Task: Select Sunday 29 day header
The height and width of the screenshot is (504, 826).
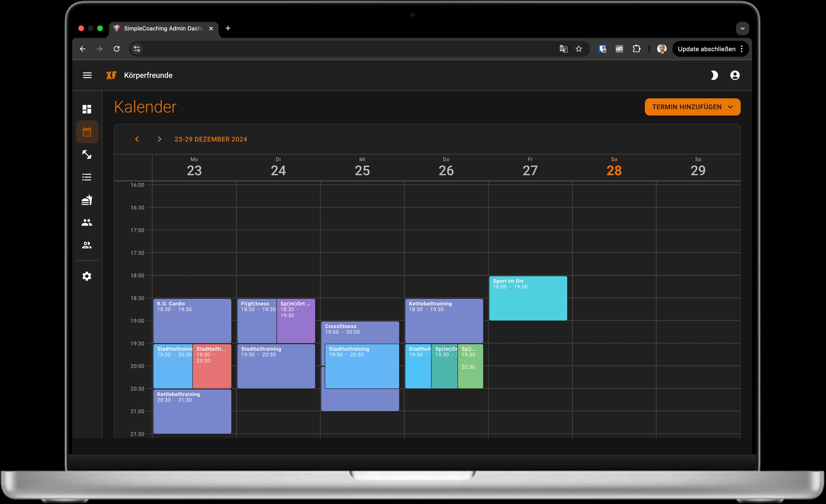Action: click(x=698, y=167)
